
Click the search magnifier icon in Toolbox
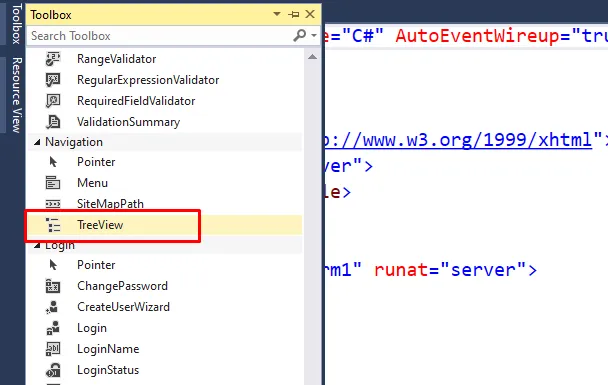[x=299, y=35]
